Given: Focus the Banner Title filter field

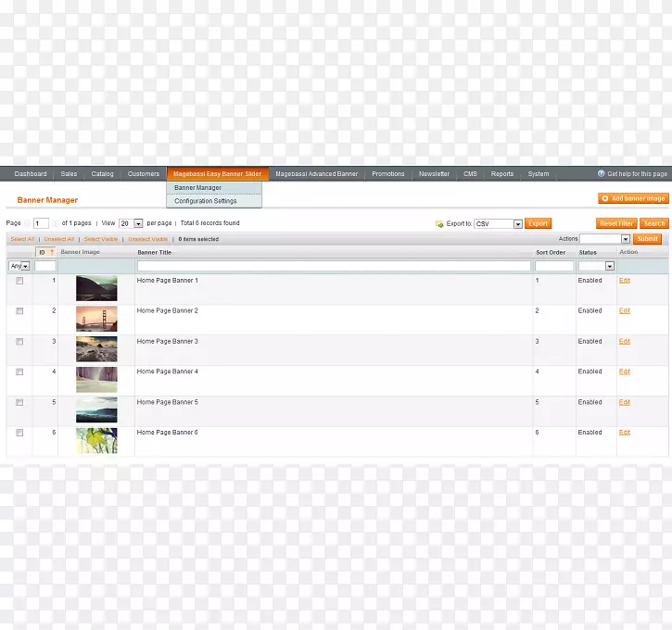Looking at the screenshot, I should 334,266.
